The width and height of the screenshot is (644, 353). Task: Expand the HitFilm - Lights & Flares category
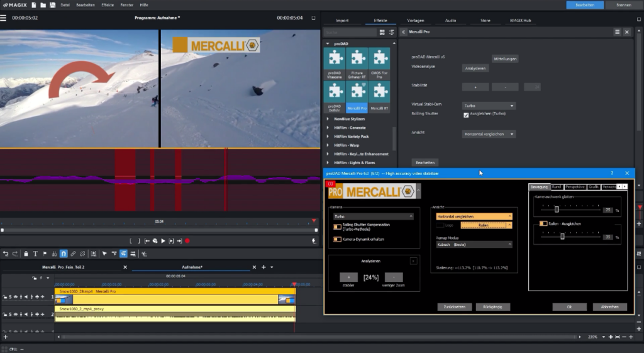point(328,163)
